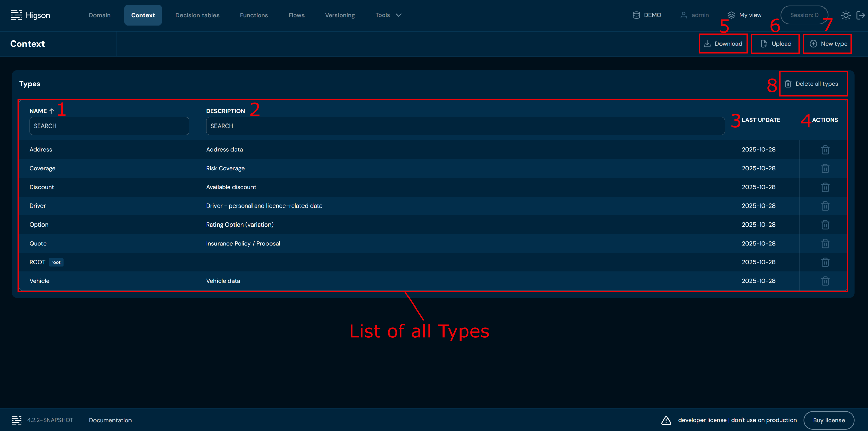Open the DEMO environment selector
Screen dimensions: 868x431
click(x=647, y=15)
